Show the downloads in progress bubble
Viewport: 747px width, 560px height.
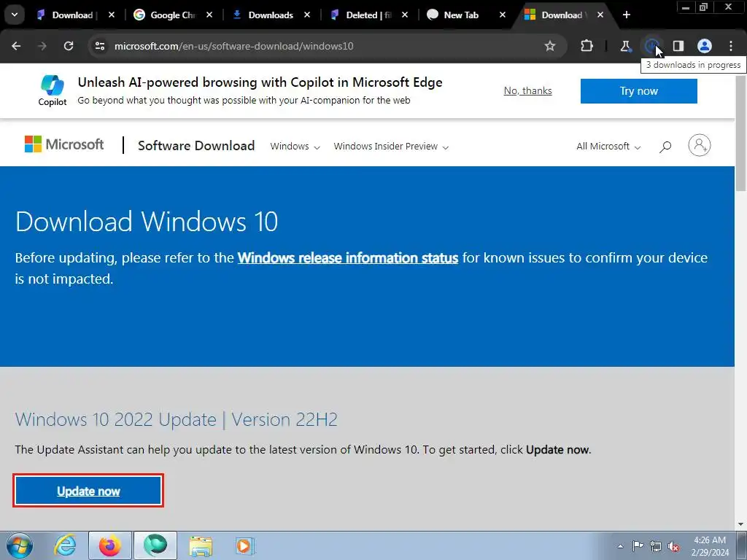pos(651,46)
